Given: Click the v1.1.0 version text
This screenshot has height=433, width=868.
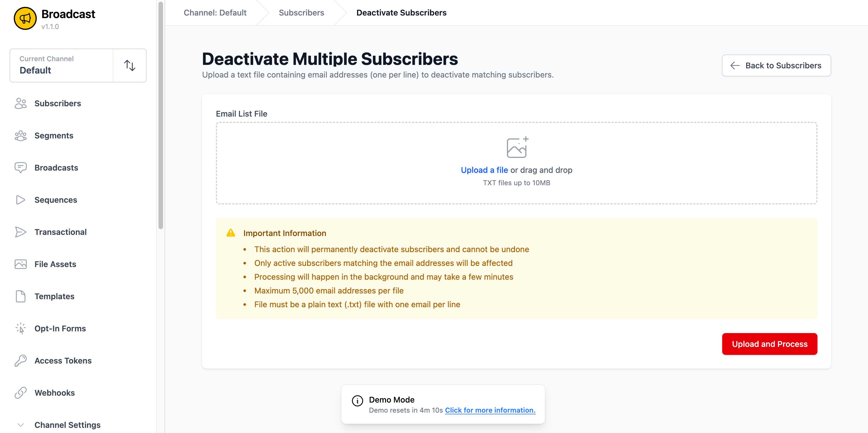Looking at the screenshot, I should click(x=50, y=27).
